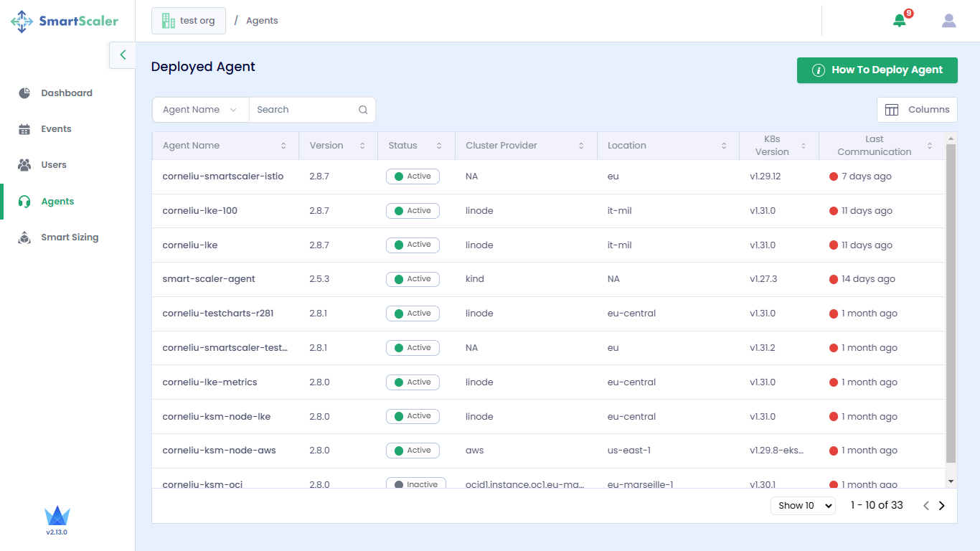Open Agents in the sidebar
This screenshot has height=551, width=980.
[57, 202]
